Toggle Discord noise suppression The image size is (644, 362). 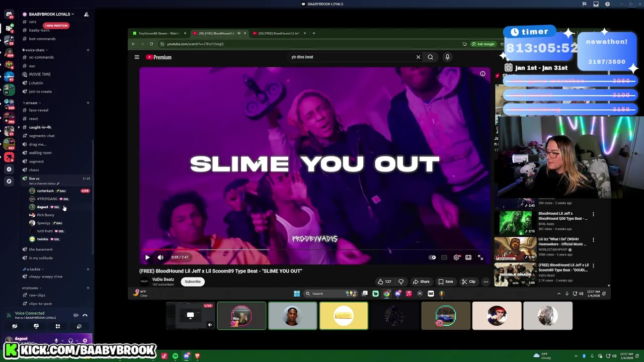(x=76, y=315)
